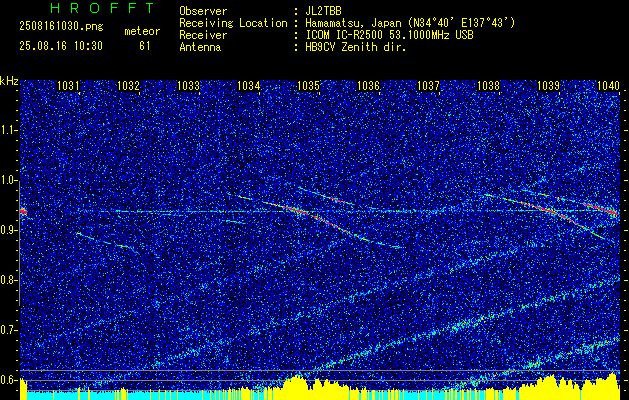Click the 1.0 frequency axis label

tap(8, 180)
